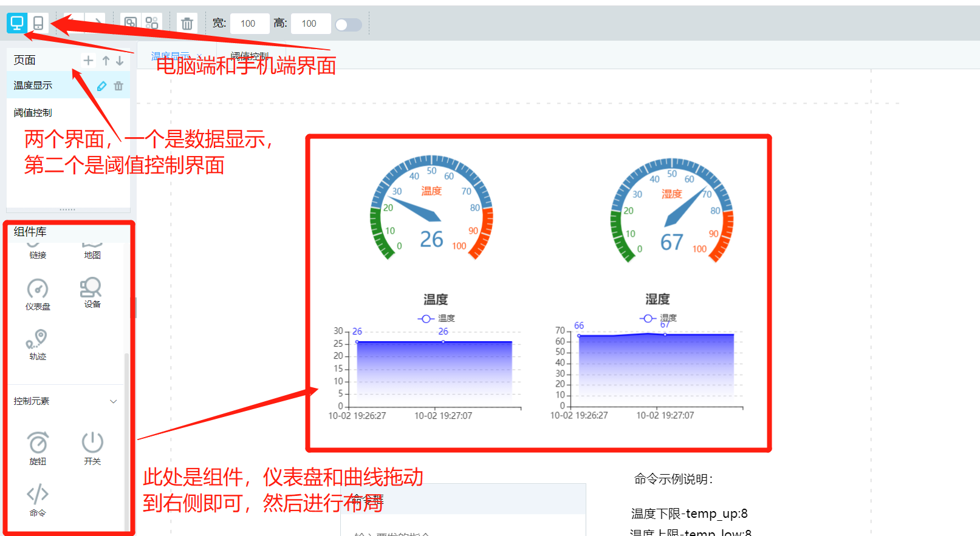This screenshot has height=536, width=980.
Task: Open the 阈值控制 editor tab
Action: click(x=249, y=55)
